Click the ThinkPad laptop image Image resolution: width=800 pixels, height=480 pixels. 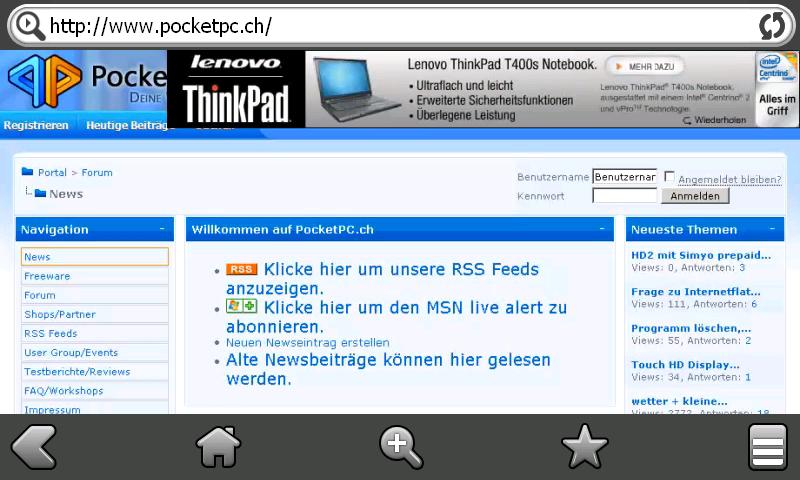tap(356, 88)
